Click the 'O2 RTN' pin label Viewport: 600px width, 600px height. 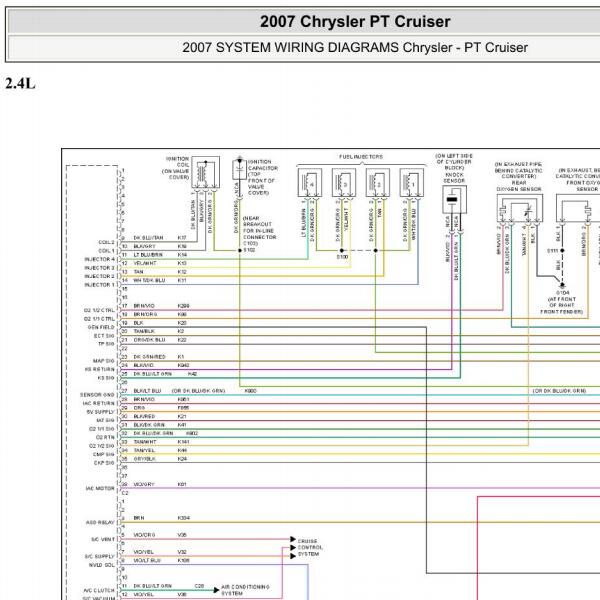pyautogui.click(x=105, y=437)
